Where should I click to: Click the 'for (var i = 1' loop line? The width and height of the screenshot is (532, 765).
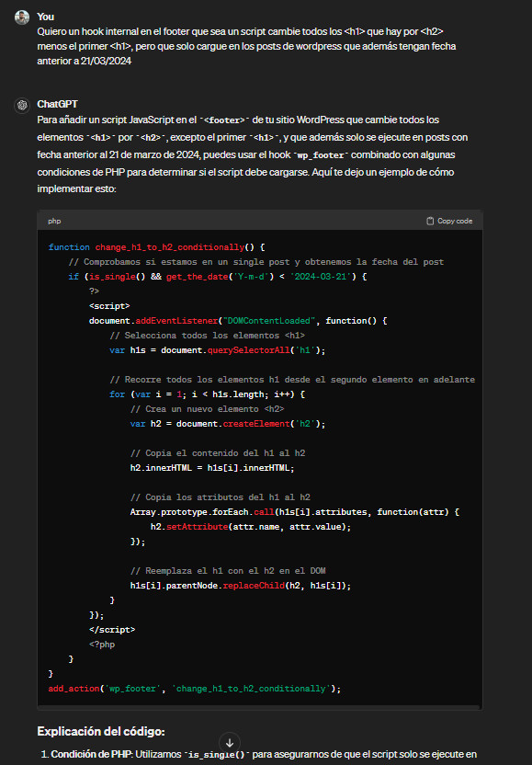point(208,394)
